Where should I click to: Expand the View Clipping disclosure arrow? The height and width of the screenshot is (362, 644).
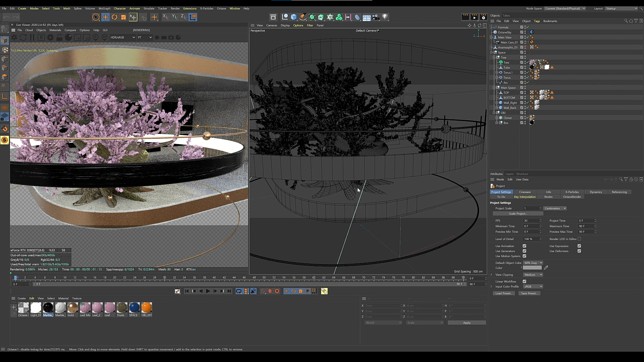click(491, 275)
